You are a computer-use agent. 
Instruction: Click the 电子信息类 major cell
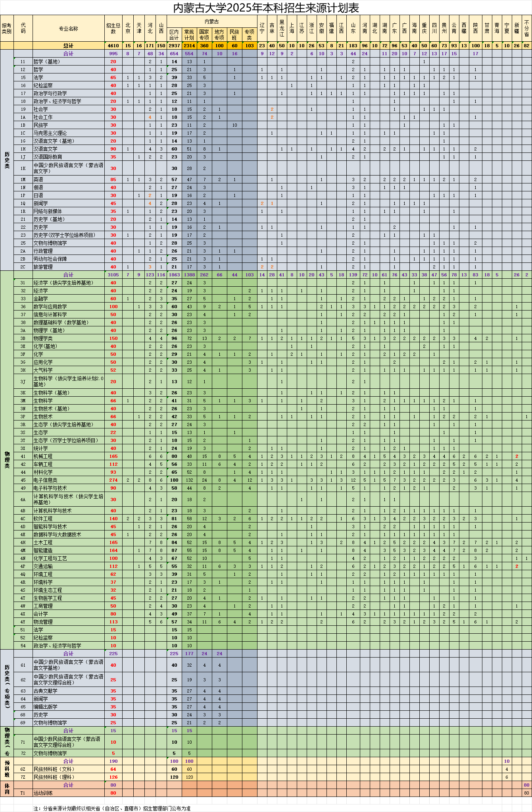click(x=69, y=480)
